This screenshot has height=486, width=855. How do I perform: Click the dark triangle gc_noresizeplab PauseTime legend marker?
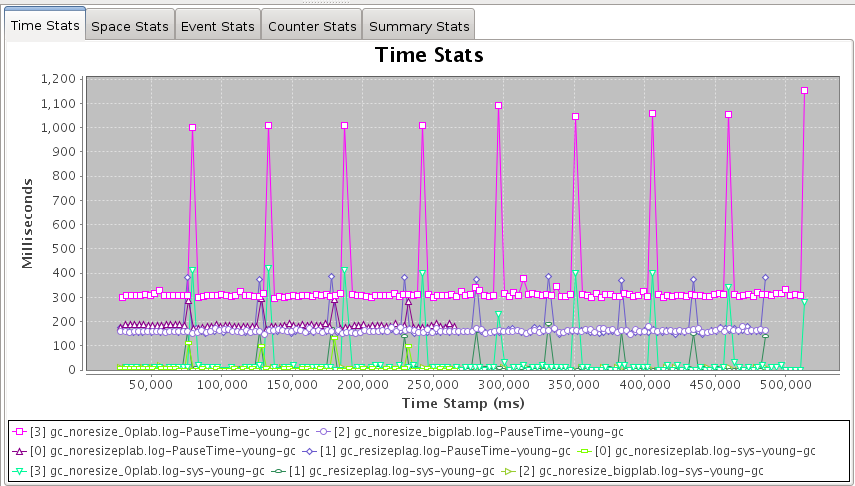(x=21, y=451)
